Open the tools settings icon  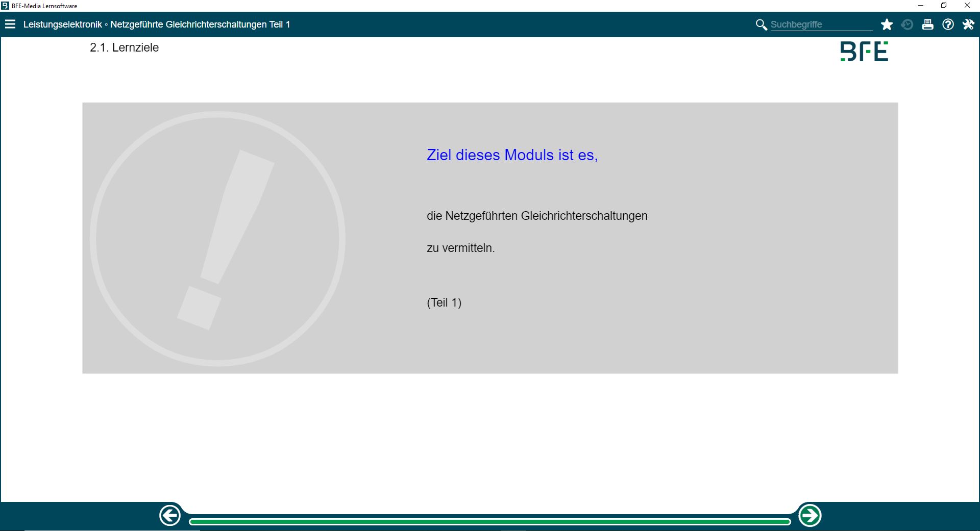(x=968, y=24)
